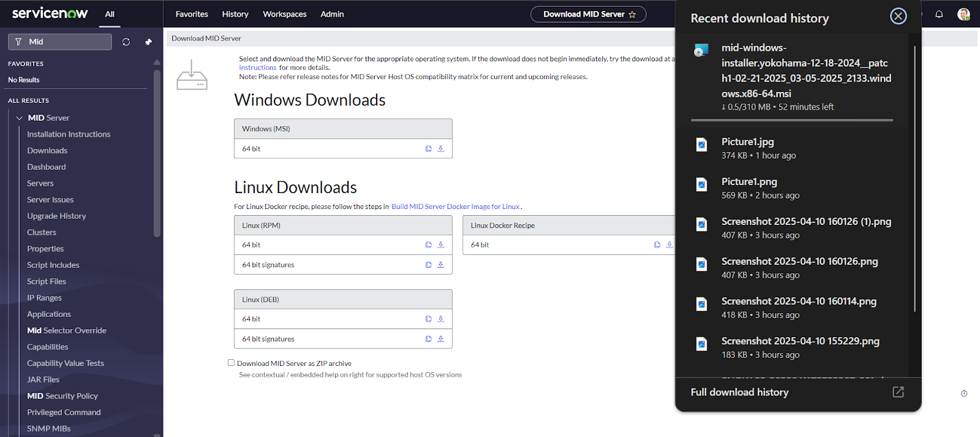Viewport: 980px width, 437px height.
Task: Click the Mid filter navigator field
Action: (64, 42)
